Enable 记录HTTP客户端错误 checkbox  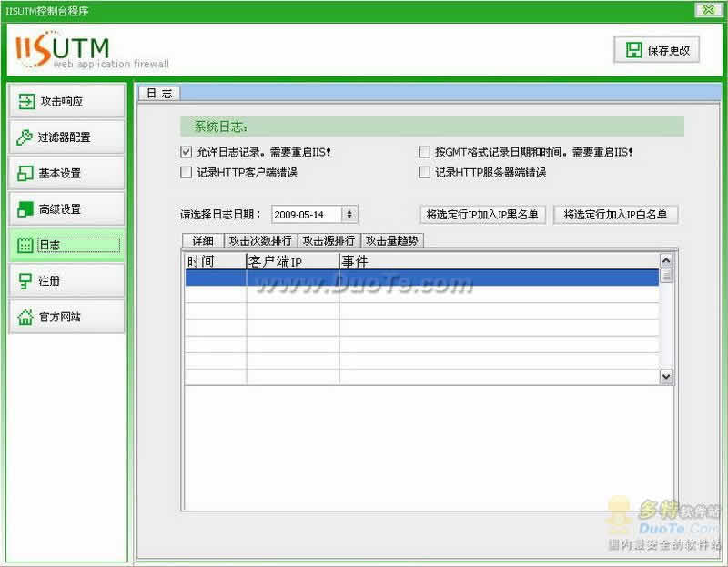click(187, 172)
